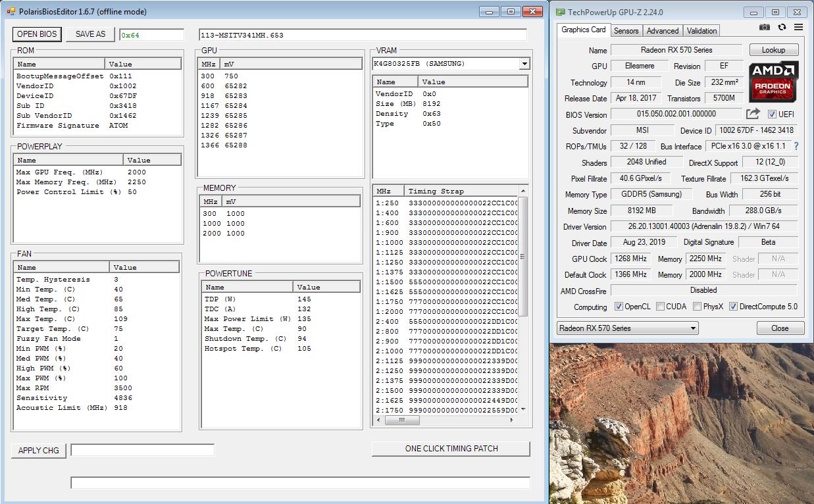Click the AMD Radeon Graphics logo
The image size is (814, 504).
coord(773,82)
